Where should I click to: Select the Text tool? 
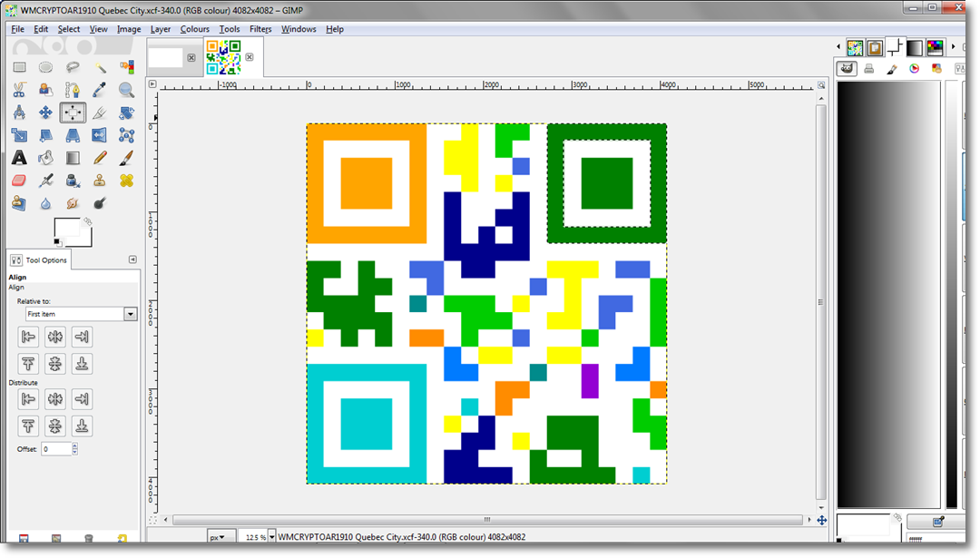19,158
